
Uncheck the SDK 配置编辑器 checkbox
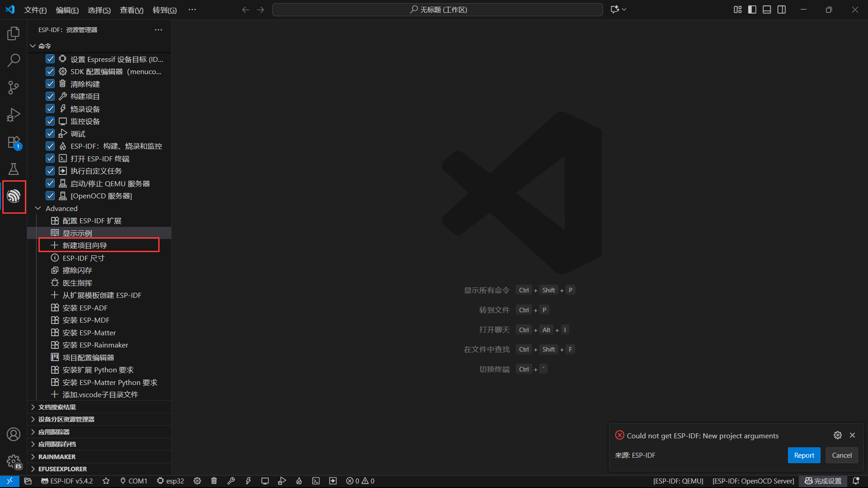tap(50, 71)
